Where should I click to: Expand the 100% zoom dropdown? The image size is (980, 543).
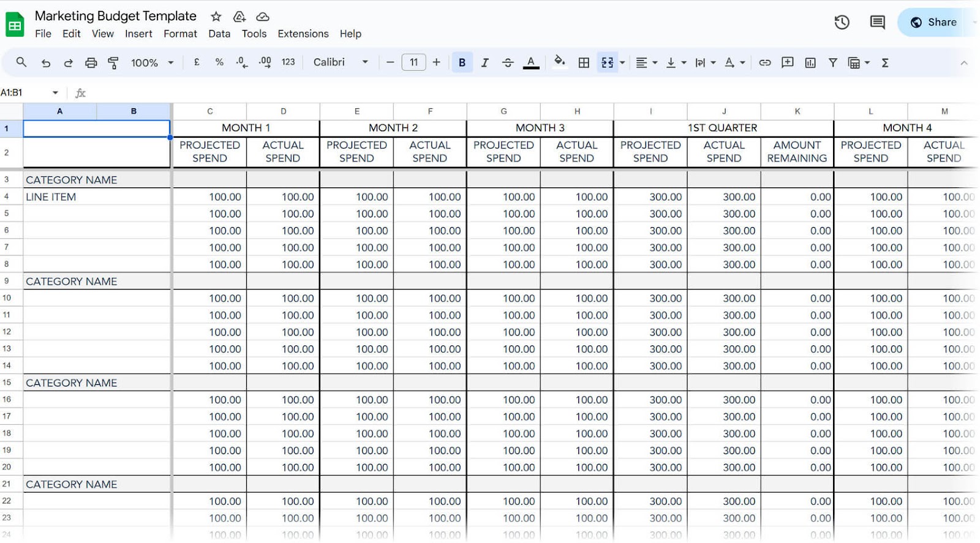click(x=152, y=62)
